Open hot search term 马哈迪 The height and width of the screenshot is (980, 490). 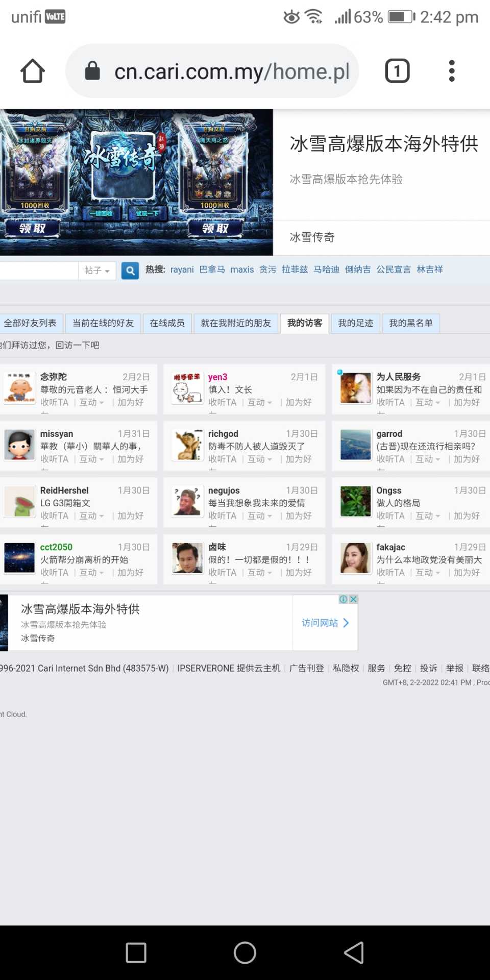pos(326,269)
